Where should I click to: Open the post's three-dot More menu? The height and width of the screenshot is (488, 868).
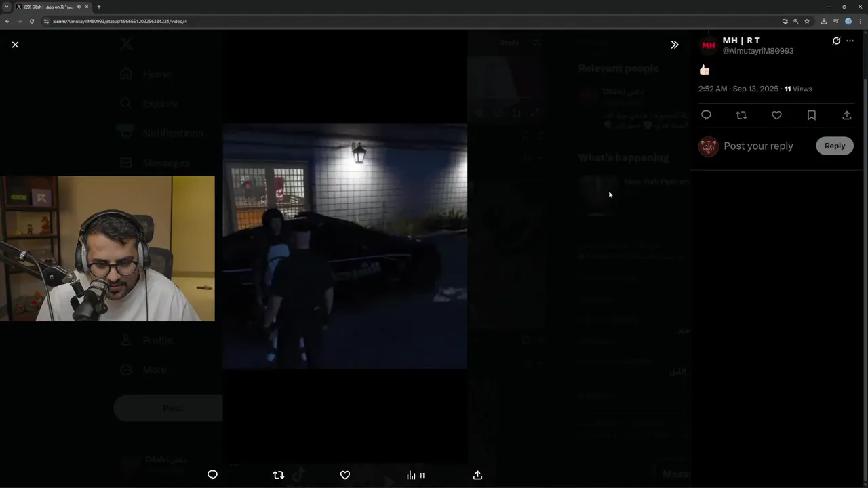[850, 41]
